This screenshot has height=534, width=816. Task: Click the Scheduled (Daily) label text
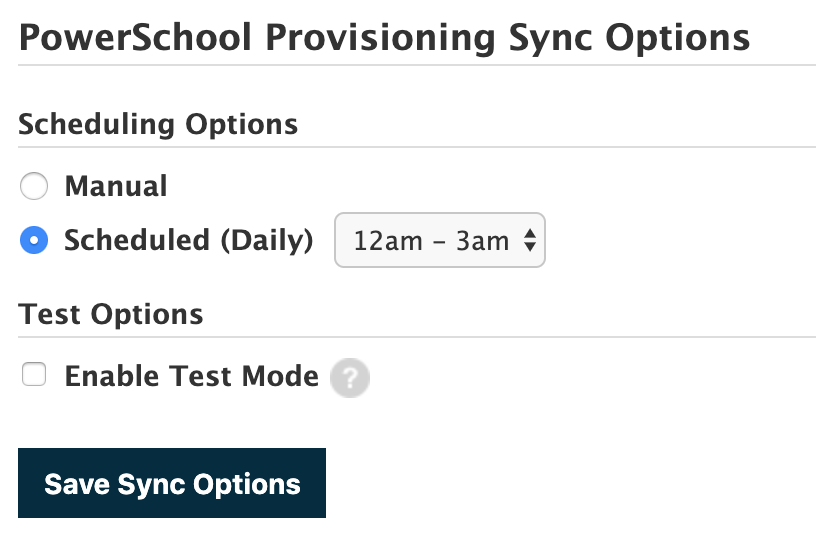click(x=188, y=241)
